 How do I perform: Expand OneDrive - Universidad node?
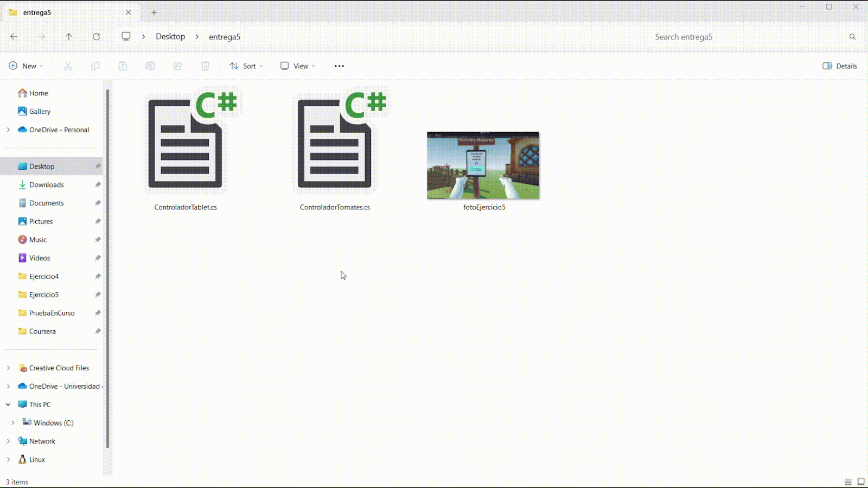point(8,386)
